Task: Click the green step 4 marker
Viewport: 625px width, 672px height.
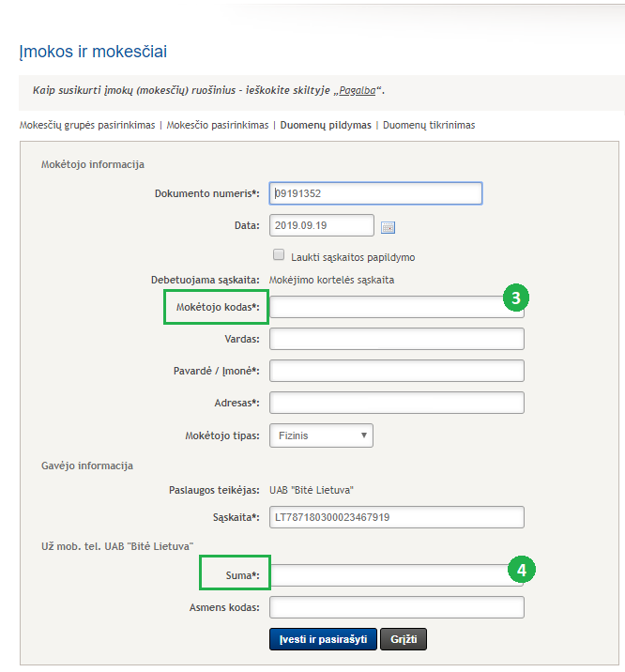Action: click(x=522, y=569)
